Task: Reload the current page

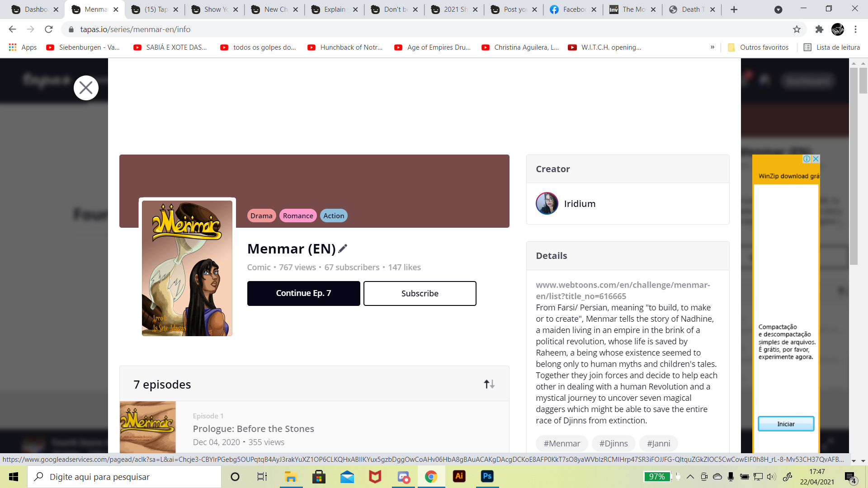Action: (49, 29)
